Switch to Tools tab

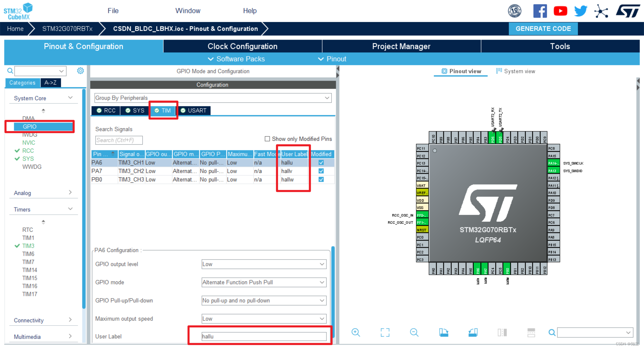click(x=560, y=46)
